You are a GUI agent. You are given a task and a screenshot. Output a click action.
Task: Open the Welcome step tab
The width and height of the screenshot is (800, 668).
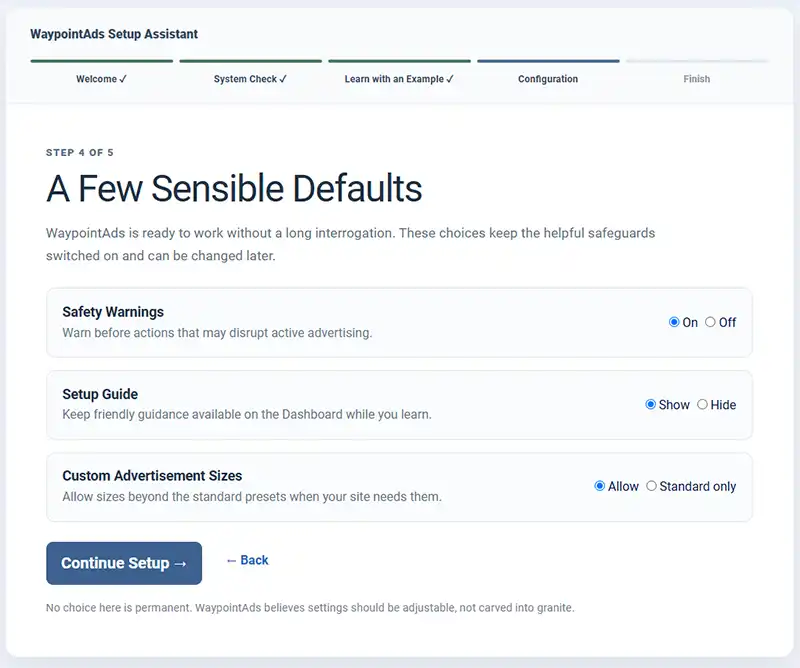tap(102, 71)
